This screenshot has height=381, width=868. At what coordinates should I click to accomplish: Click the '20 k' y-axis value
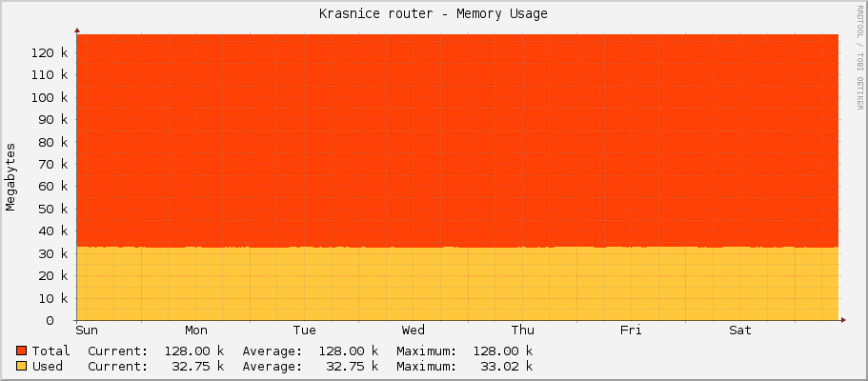(53, 276)
